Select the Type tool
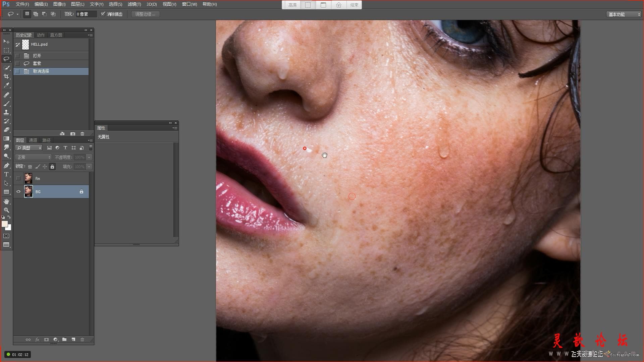Screen dimensions: 644x362 click(x=6, y=174)
